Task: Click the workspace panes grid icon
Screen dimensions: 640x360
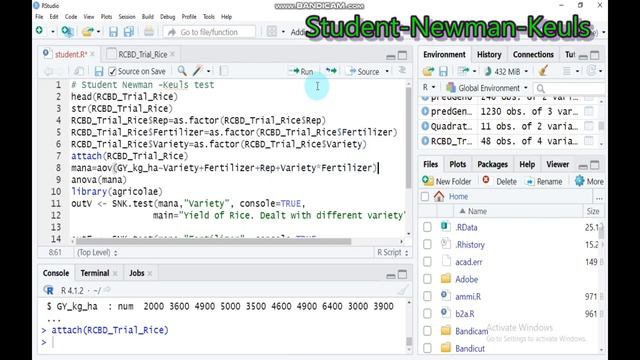Action: [x=271, y=31]
